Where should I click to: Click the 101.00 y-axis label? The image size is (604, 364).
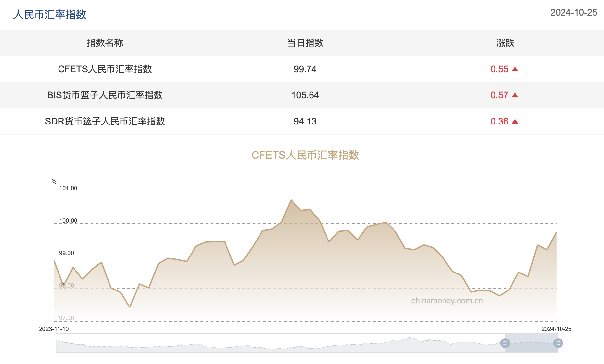68,188
